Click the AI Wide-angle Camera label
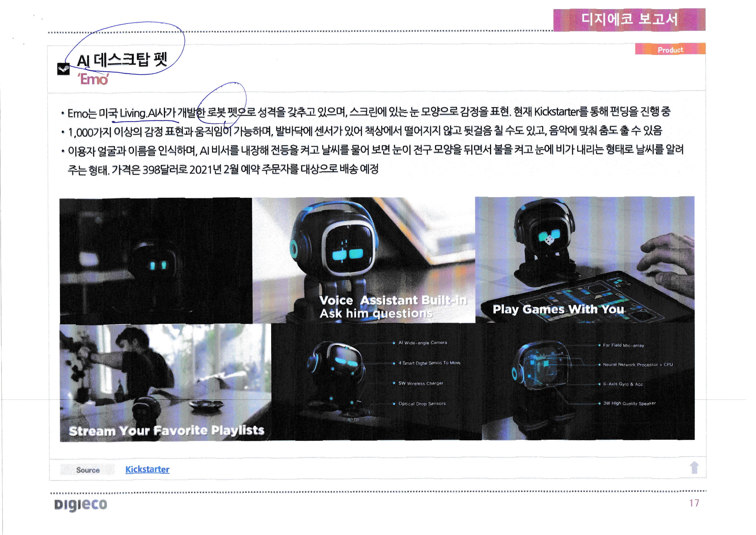This screenshot has height=535, width=756. (423, 343)
